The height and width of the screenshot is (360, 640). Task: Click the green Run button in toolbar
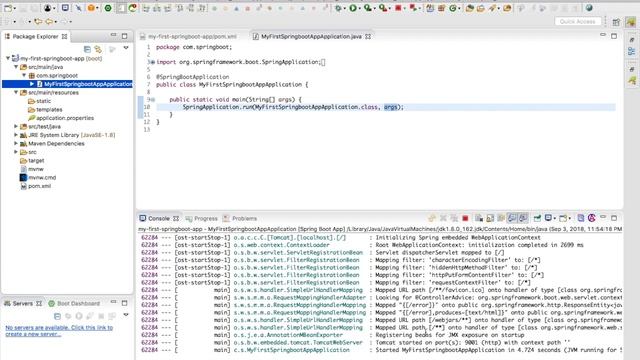point(353,8)
